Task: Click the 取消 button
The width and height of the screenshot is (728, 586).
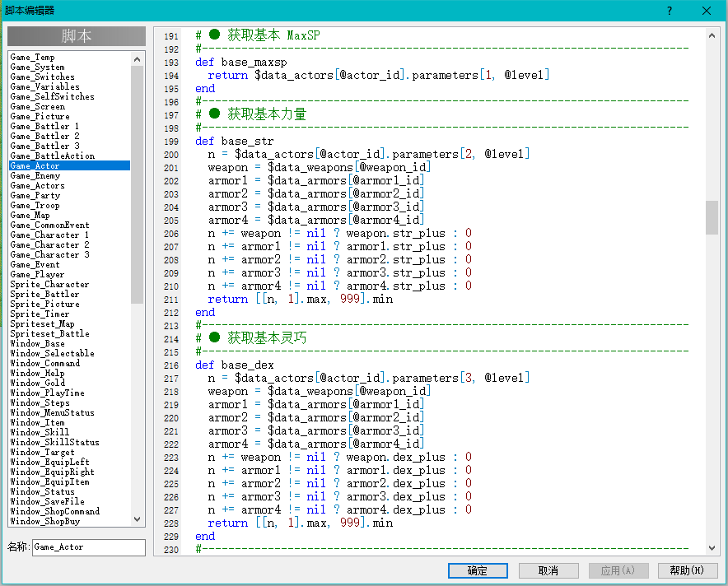Action: coord(548,570)
